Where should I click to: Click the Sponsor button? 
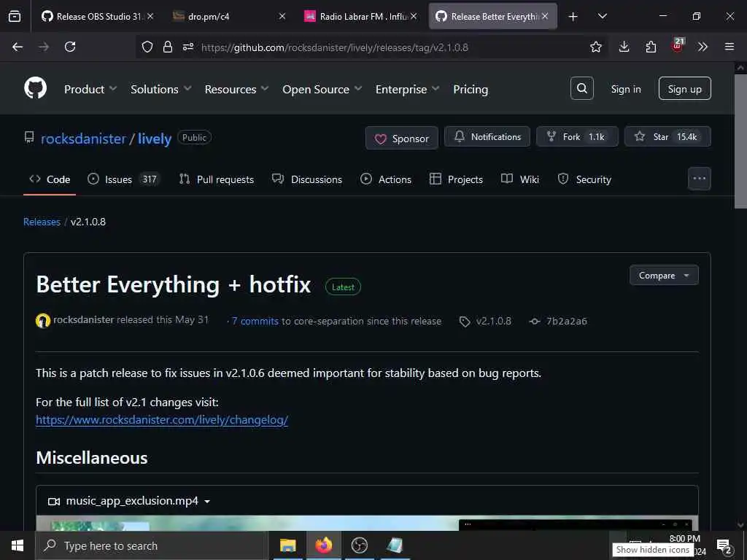(x=402, y=138)
